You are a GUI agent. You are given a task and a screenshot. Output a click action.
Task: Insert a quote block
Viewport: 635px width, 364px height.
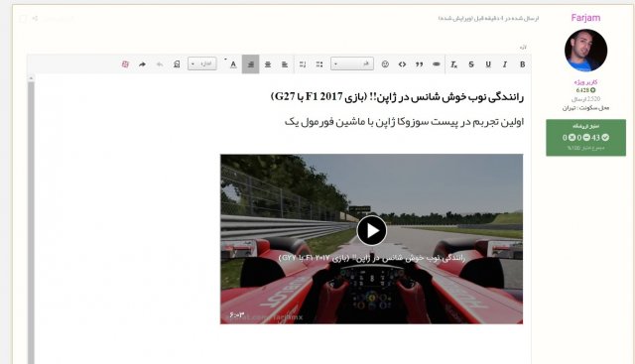[x=419, y=64]
